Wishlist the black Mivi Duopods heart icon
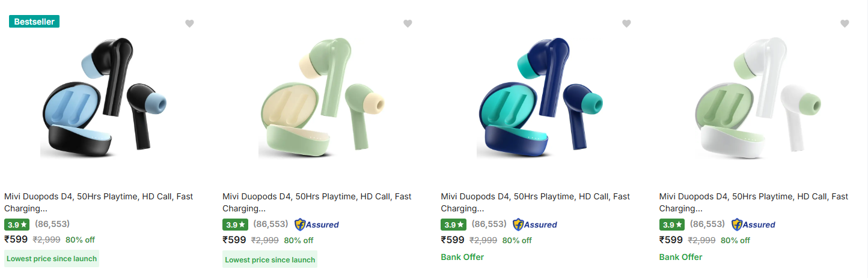The width and height of the screenshot is (868, 278). click(189, 24)
